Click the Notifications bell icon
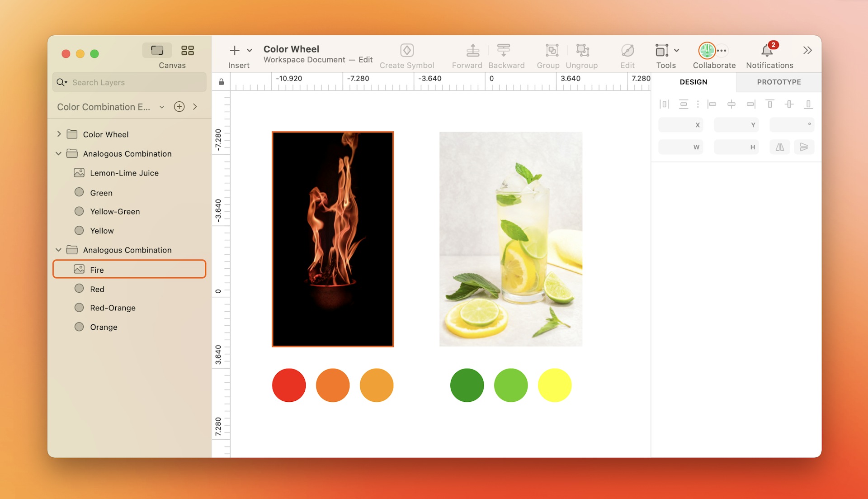This screenshot has height=499, width=868. (x=767, y=50)
